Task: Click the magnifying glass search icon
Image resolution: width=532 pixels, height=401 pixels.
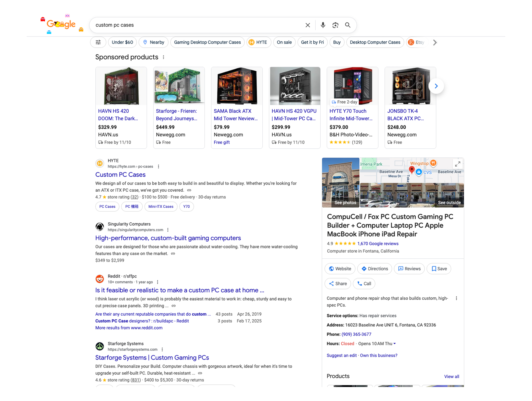Action: click(348, 25)
